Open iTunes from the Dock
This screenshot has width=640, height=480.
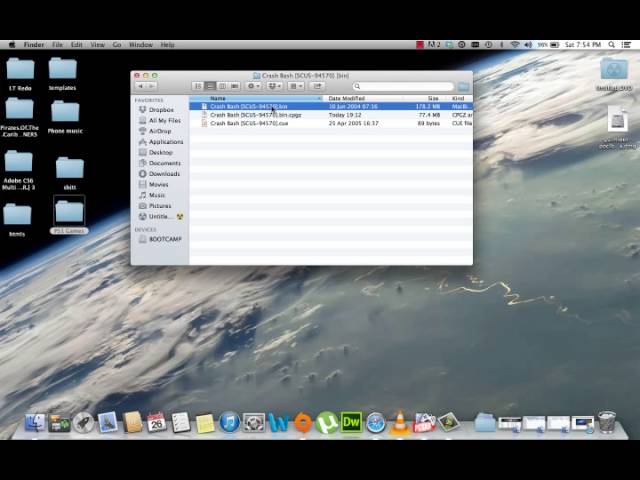click(229, 422)
